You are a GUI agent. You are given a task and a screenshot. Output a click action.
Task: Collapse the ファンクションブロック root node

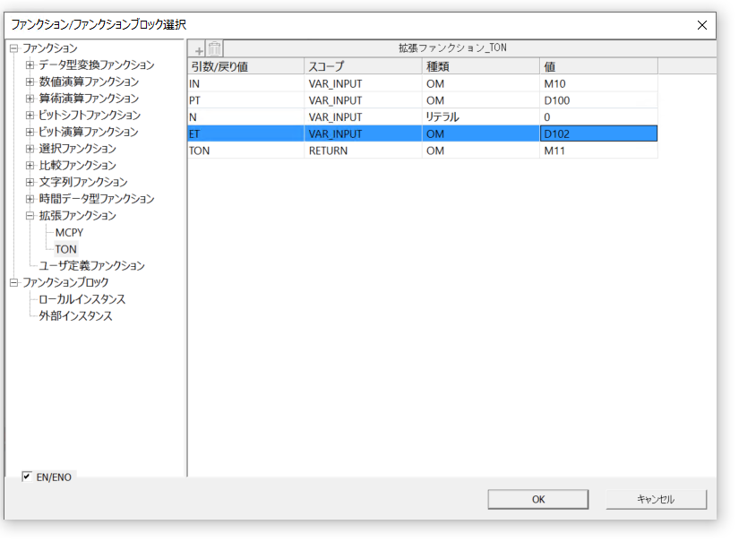tap(13, 283)
